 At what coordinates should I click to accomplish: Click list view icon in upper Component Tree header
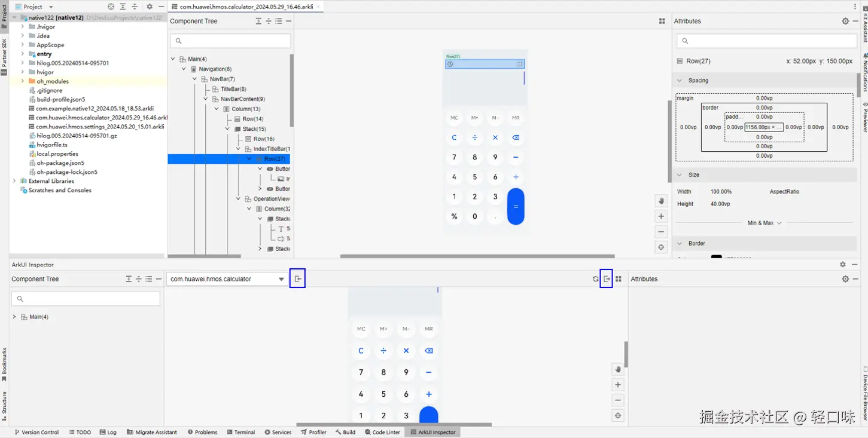click(x=279, y=21)
